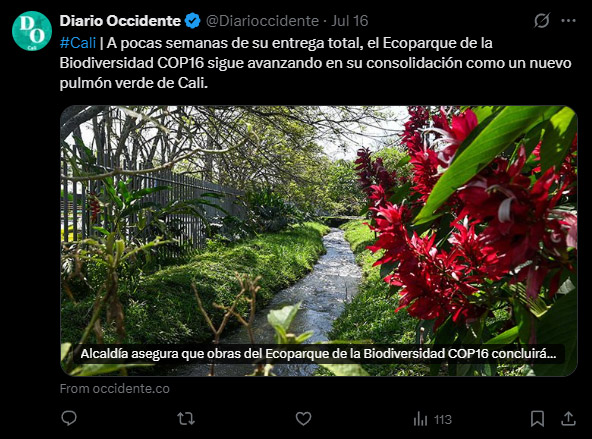Click the Alcaldía asegura headline caption

[318, 354]
